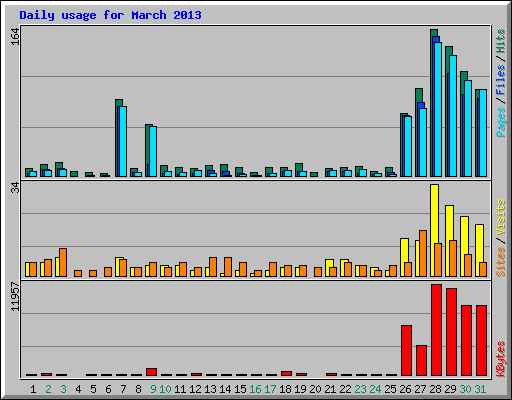The height and width of the screenshot is (400, 512).
Task: Click day 18 on the x-axis
Action: tap(285, 389)
